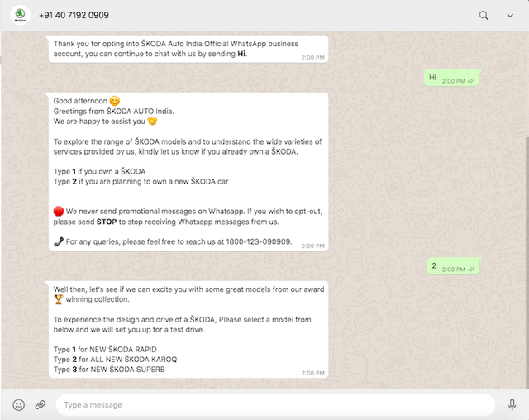
Task: Click the phone number 1800-123-090909
Action: (259, 241)
